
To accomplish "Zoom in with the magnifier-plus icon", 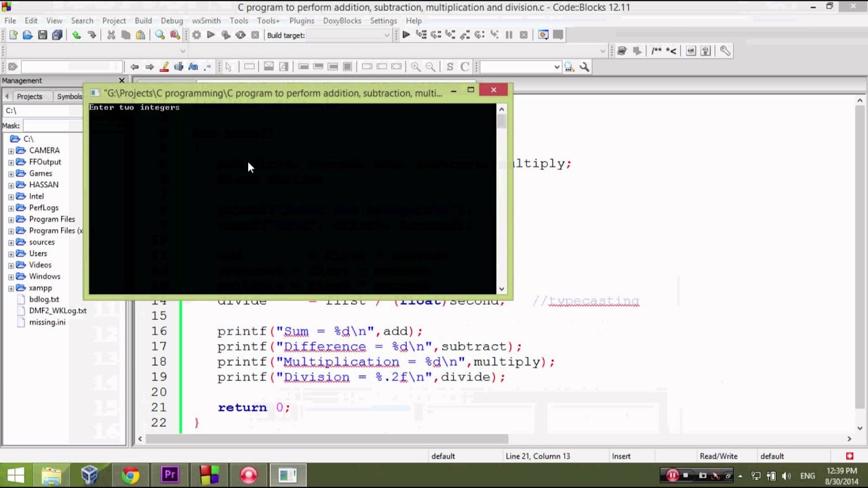I will [416, 66].
